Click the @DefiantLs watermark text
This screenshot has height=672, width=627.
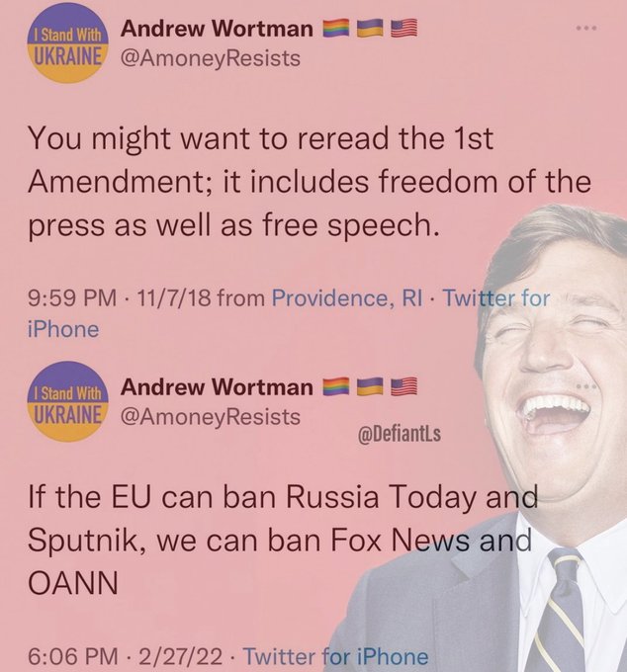coord(399,434)
